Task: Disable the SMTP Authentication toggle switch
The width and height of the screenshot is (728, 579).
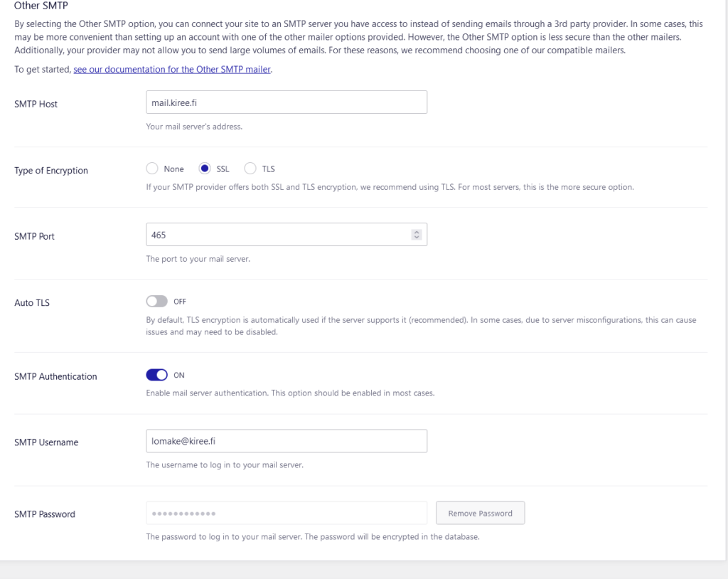Action: (156, 375)
